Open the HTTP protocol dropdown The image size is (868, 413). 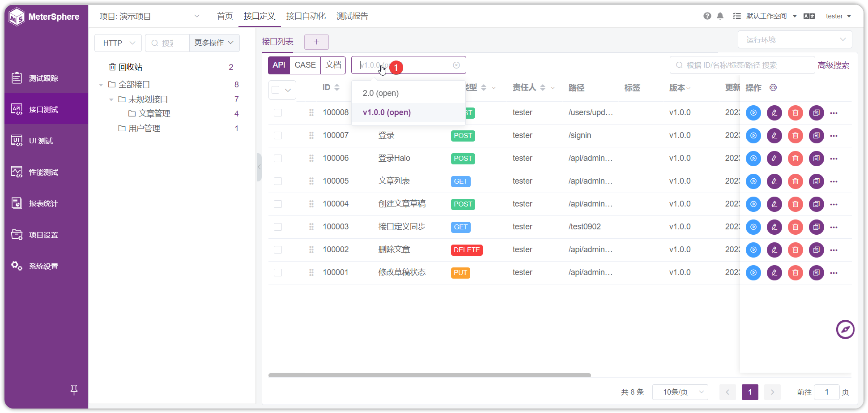tap(118, 43)
